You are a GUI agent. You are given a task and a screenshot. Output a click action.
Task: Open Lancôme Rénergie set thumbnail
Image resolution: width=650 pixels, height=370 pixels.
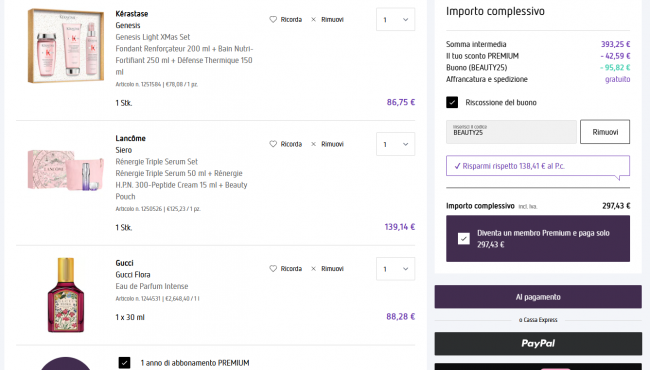click(65, 170)
